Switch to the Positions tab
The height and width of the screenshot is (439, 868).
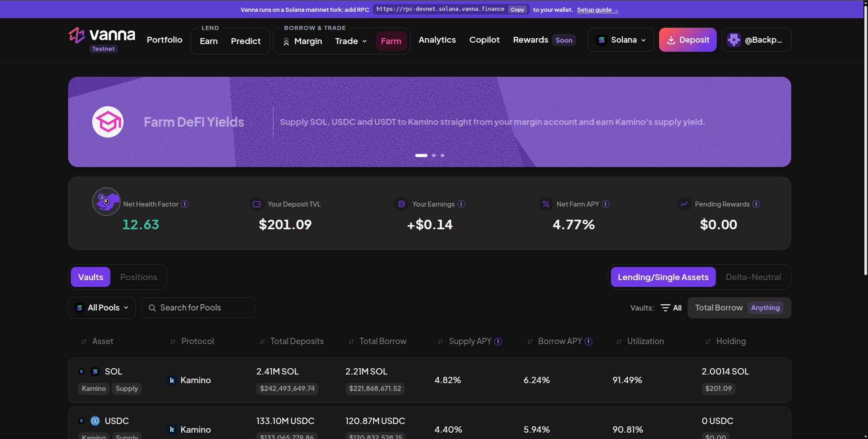coord(139,277)
